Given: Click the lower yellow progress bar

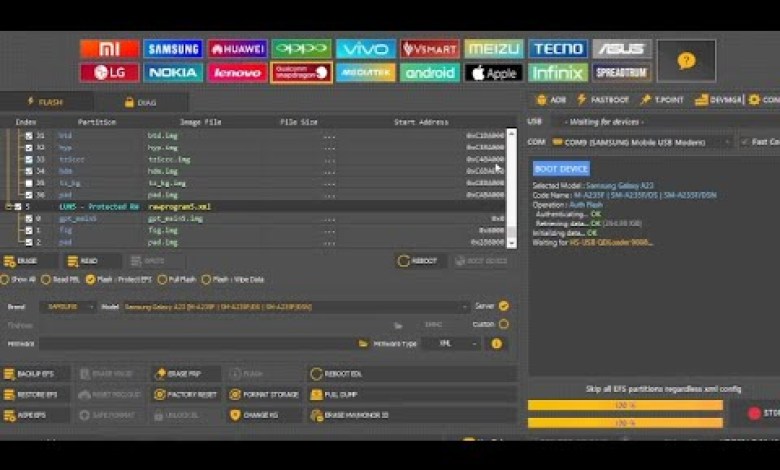Looking at the screenshot, I should click(x=625, y=423).
